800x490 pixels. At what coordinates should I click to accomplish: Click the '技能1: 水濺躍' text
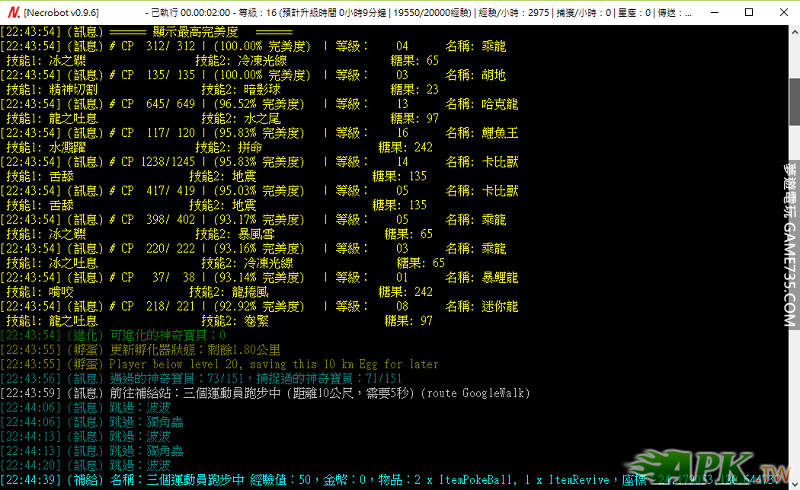[45, 148]
